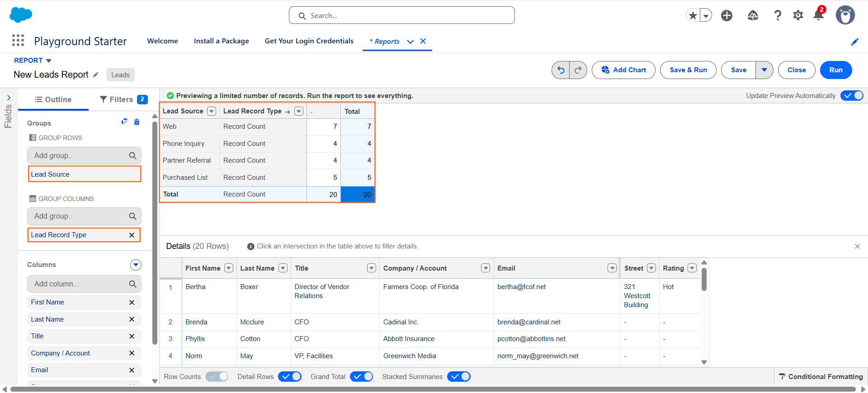Open the global actions plus icon
The image size is (868, 393).
pos(726,15)
